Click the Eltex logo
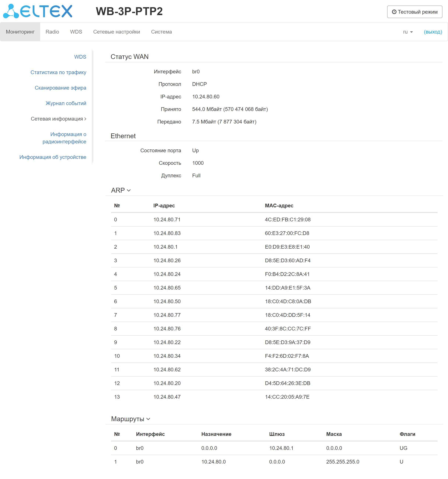 [38, 11]
